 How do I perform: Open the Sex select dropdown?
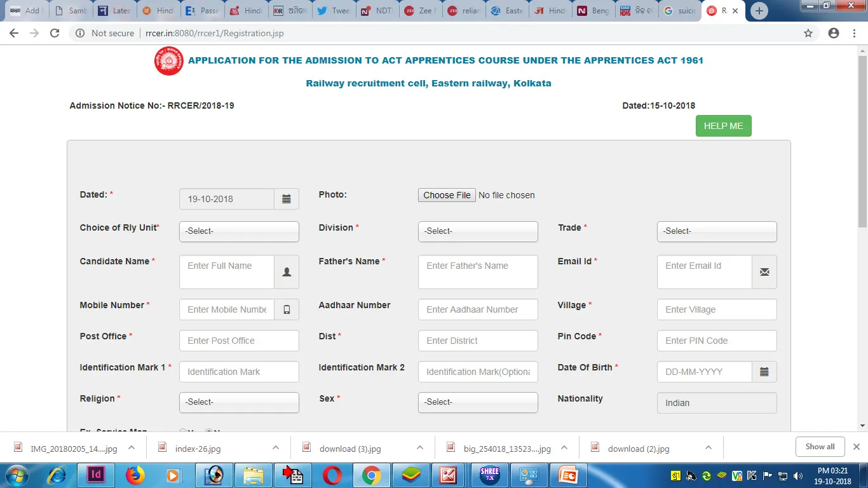(x=478, y=402)
